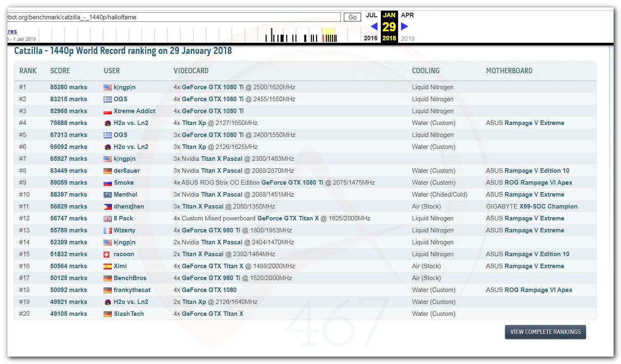
Task: Click the VIDEOCARD column header
Action: point(191,71)
